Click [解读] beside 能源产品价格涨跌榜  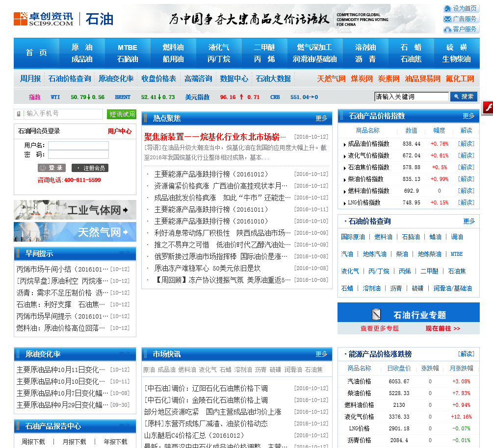click(466, 354)
